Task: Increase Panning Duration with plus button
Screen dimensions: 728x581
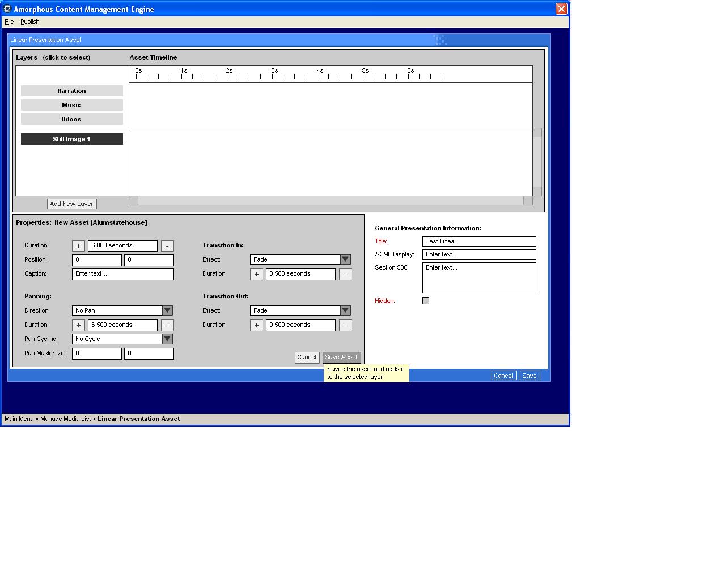Action: point(78,325)
